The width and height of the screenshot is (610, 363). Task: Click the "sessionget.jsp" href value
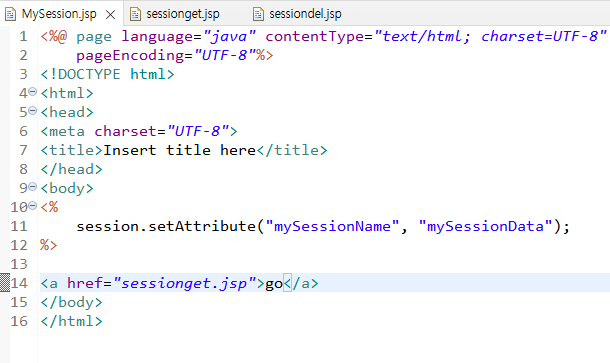184,283
